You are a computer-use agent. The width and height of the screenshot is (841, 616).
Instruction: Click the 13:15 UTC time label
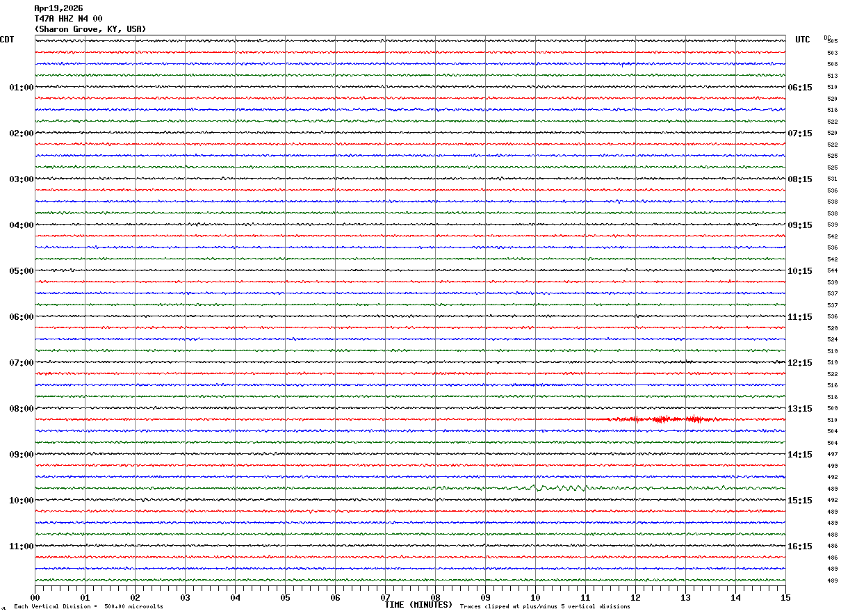coord(799,409)
